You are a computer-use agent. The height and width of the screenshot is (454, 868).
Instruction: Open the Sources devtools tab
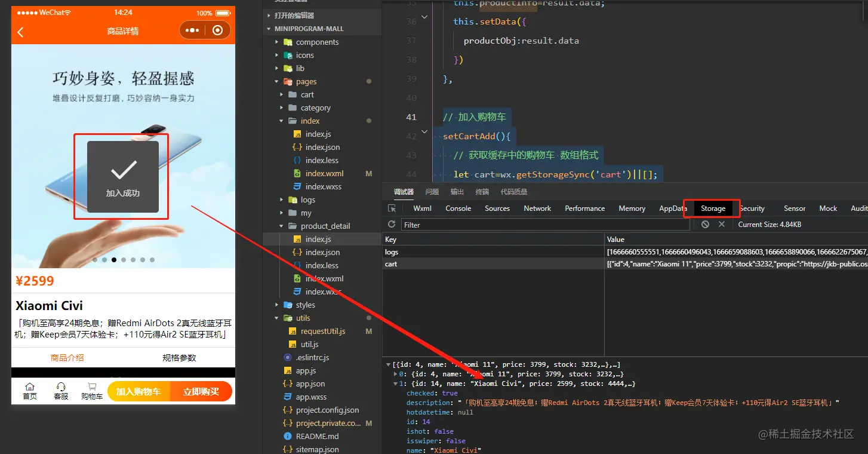coord(497,208)
